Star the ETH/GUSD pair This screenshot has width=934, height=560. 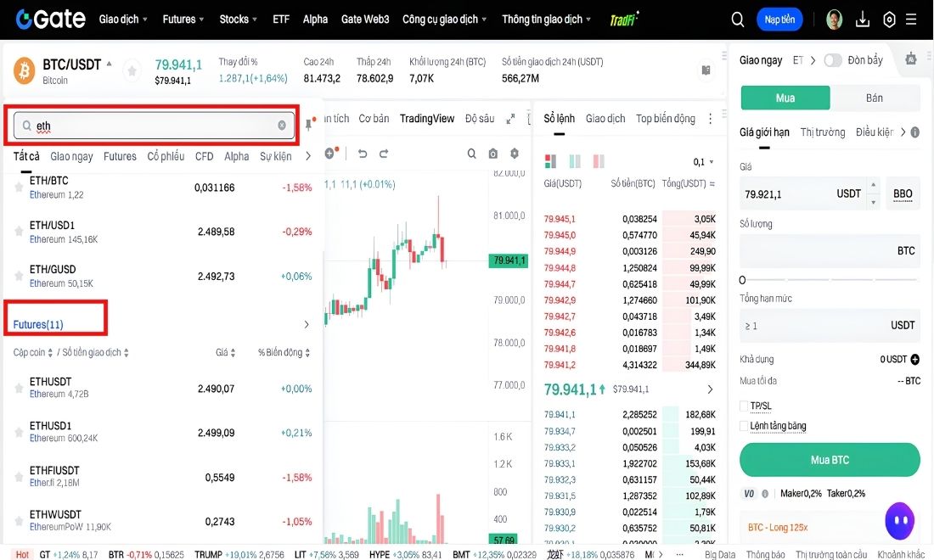point(19,276)
